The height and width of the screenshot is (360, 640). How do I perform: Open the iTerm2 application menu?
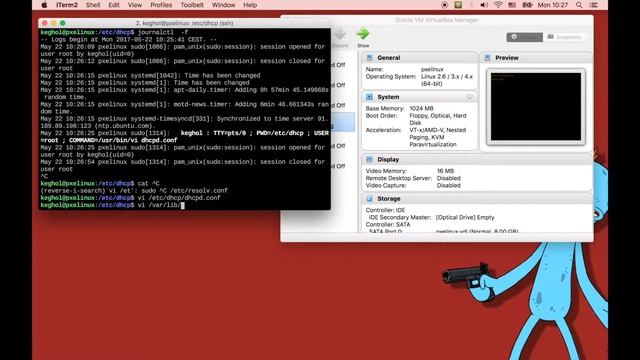click(x=67, y=5)
